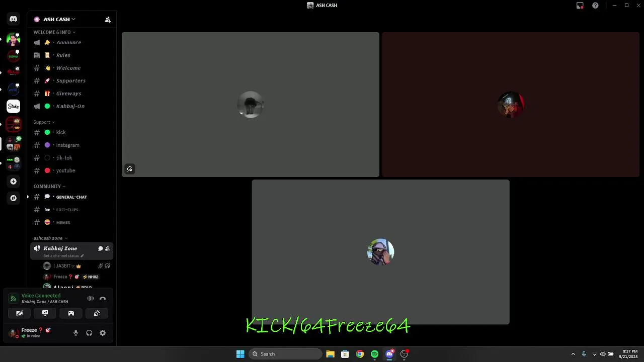Open Microsoft Store taskbar icon

point(345,354)
